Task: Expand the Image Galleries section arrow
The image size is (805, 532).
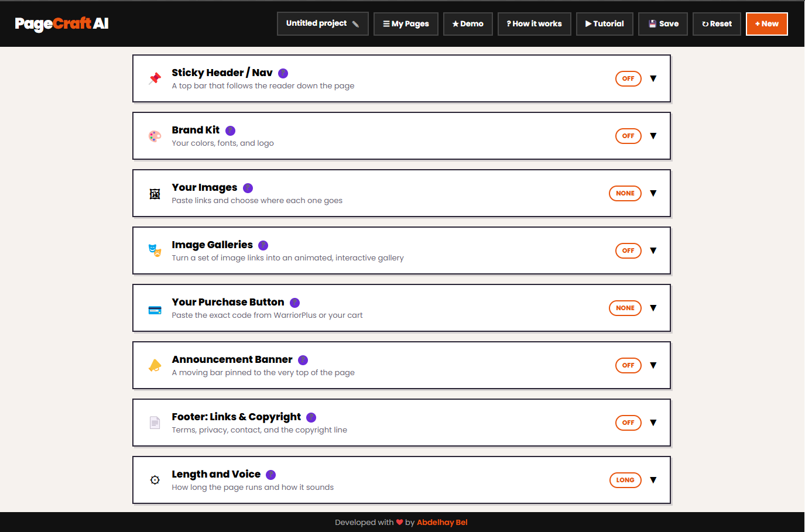Action: click(x=653, y=250)
